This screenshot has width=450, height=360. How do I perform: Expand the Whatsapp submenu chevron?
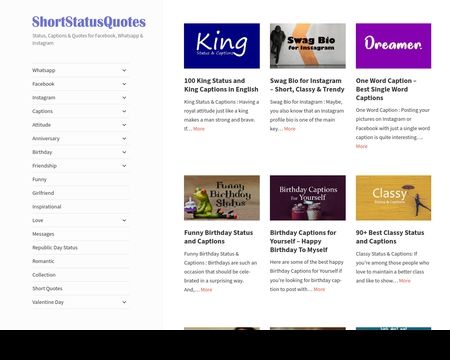[x=124, y=70]
